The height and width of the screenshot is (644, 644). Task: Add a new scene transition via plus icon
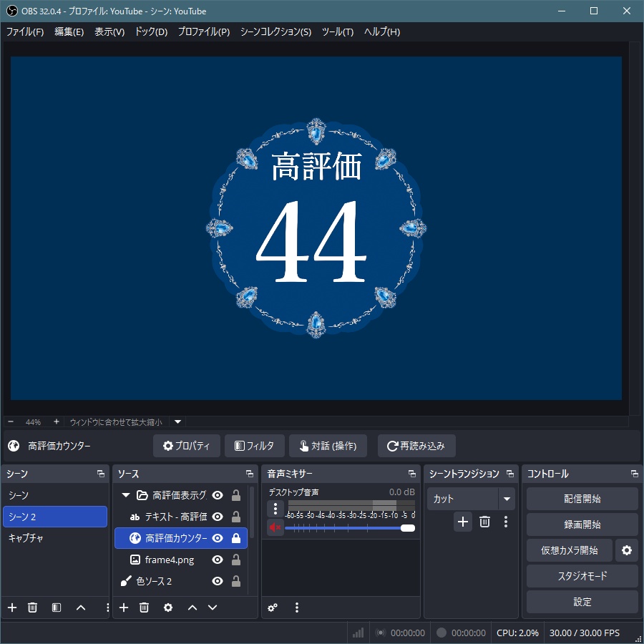462,522
